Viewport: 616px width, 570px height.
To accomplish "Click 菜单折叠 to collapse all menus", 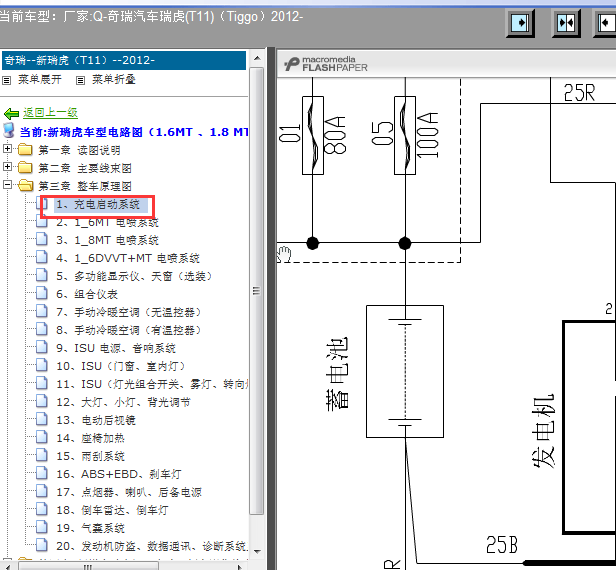I will pos(114,80).
